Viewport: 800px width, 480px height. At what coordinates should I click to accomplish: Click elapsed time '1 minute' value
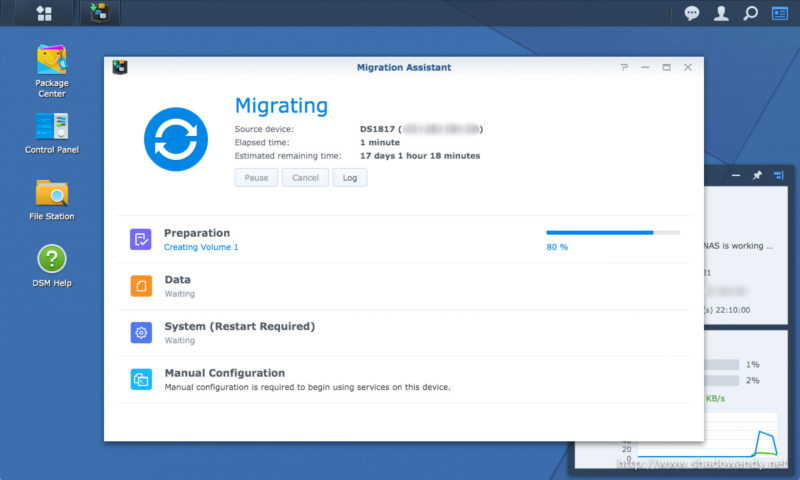tap(380, 142)
